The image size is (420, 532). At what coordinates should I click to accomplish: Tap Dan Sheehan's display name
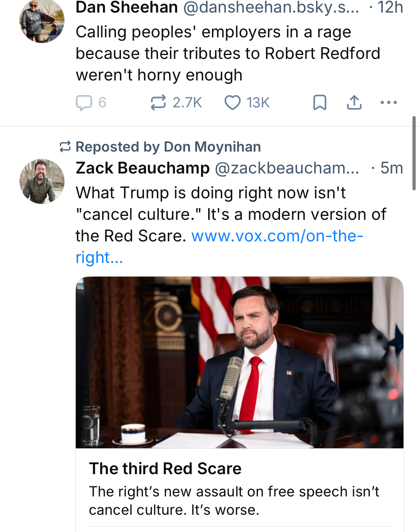127,7
